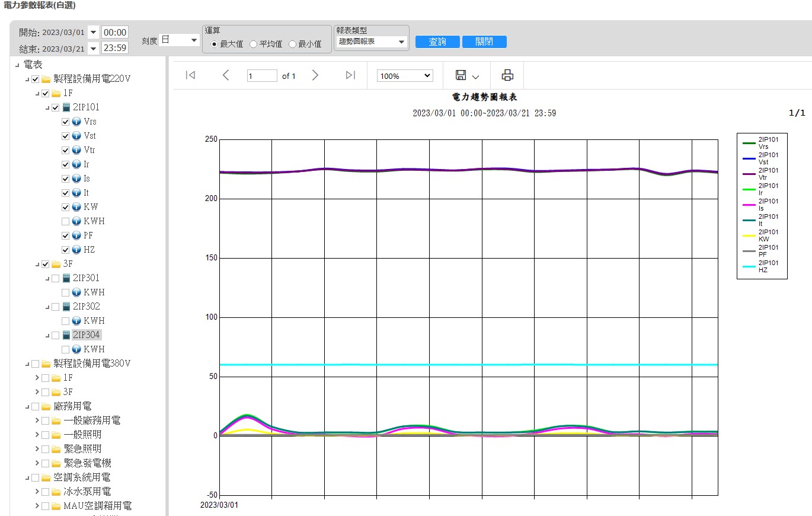Select the 2IP304 tree node
The image size is (812, 516).
86,335
